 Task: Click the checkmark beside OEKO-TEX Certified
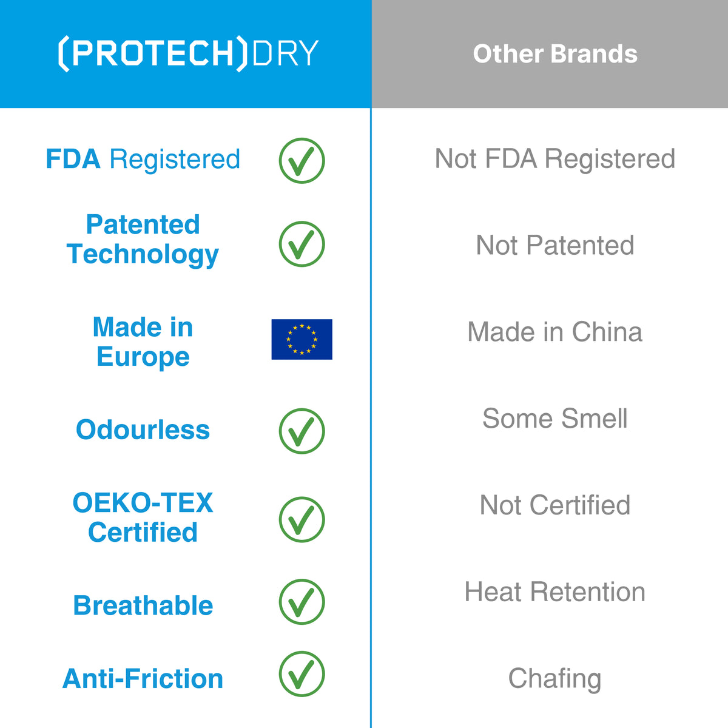point(302,519)
